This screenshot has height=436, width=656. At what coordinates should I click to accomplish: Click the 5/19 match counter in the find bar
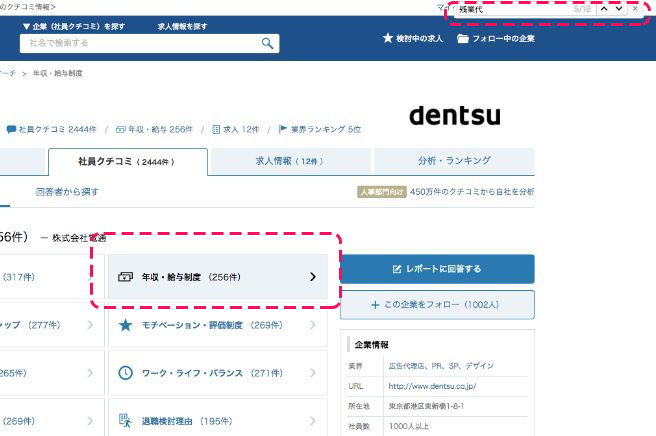click(582, 9)
